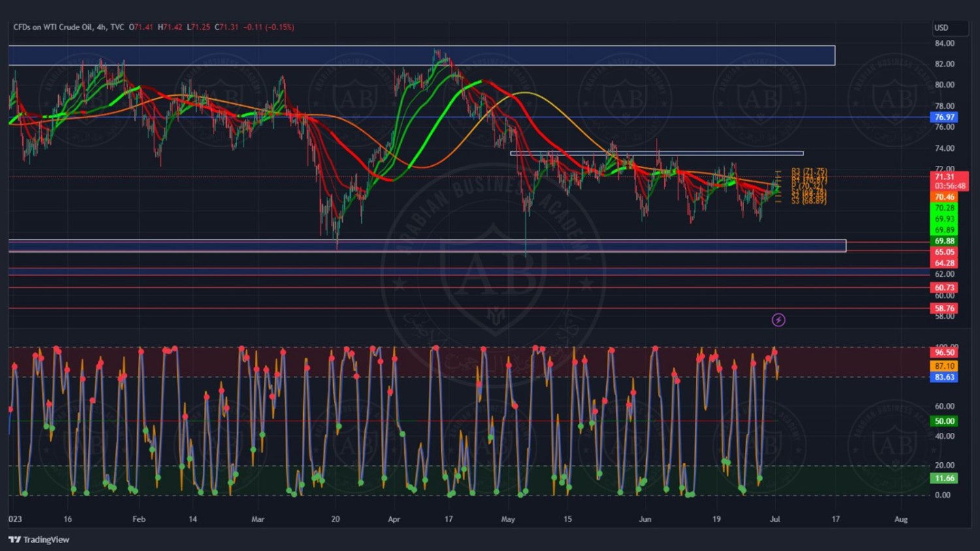Select the red 58.76 price label
This screenshot has height=551, width=980.
pos(944,309)
